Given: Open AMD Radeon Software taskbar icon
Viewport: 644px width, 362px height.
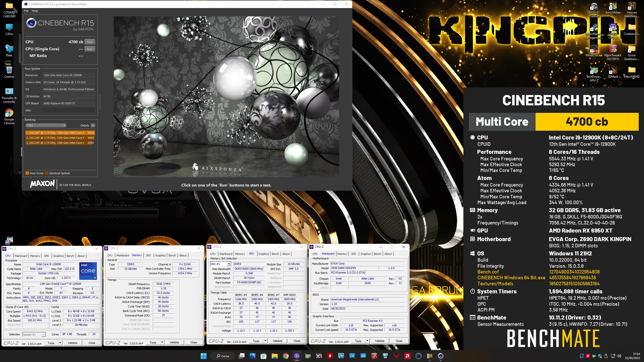Looking at the screenshot, I should click(407, 356).
